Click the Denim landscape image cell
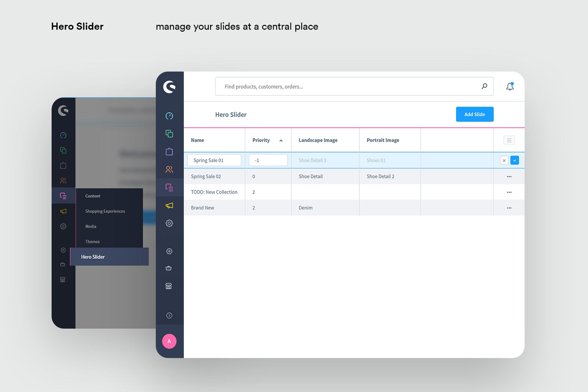Screen dimensions: 588x392 pyautogui.click(x=305, y=208)
